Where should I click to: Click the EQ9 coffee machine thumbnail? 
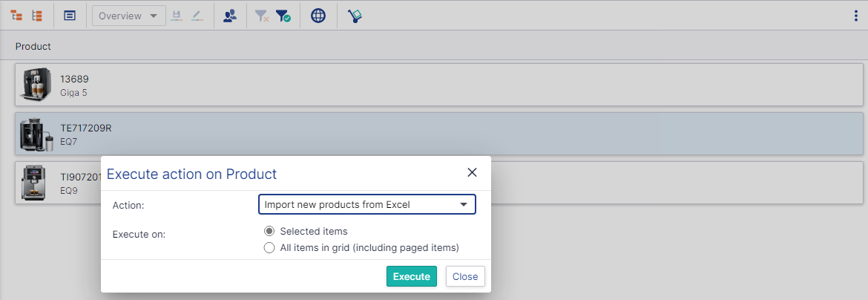(x=34, y=183)
